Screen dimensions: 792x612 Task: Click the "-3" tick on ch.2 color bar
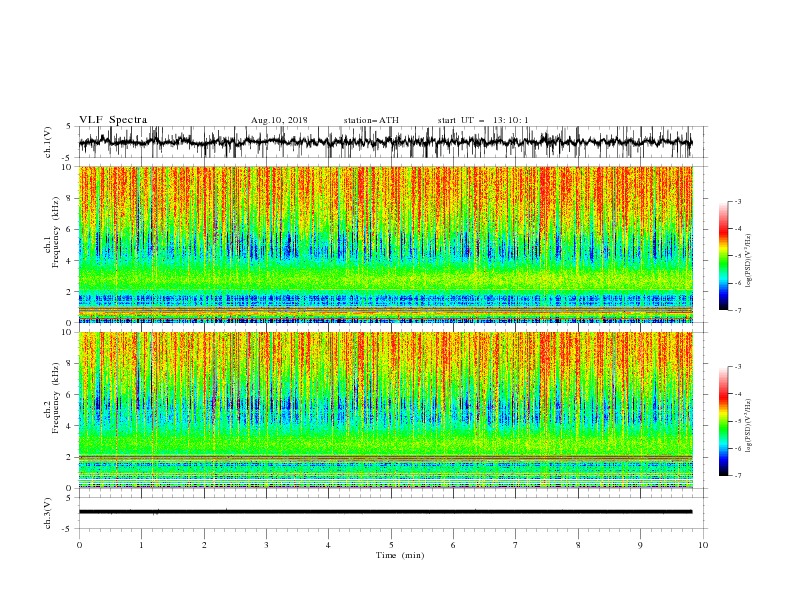[737, 367]
